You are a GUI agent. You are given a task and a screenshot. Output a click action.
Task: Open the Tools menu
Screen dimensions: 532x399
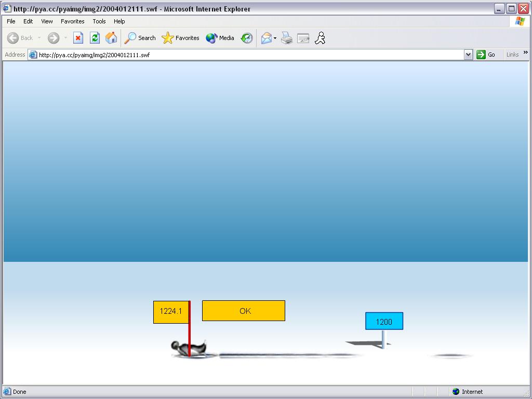[x=99, y=21]
